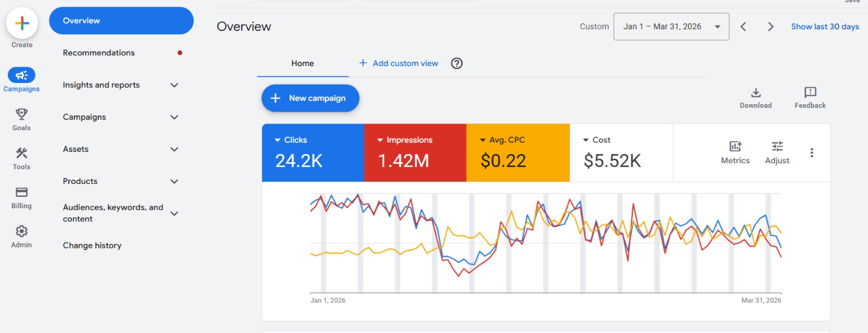Click the Adjust sliders icon
The width and height of the screenshot is (868, 333).
pyautogui.click(x=777, y=146)
